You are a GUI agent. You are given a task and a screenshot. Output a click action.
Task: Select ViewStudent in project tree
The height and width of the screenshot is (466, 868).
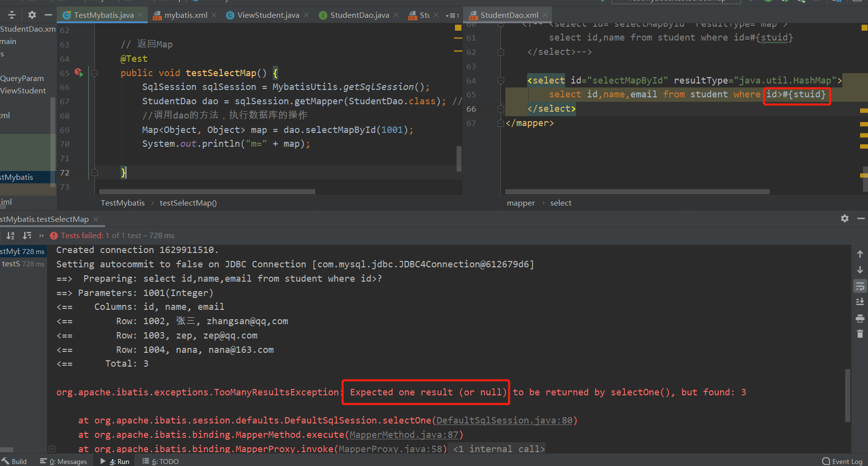(x=23, y=90)
